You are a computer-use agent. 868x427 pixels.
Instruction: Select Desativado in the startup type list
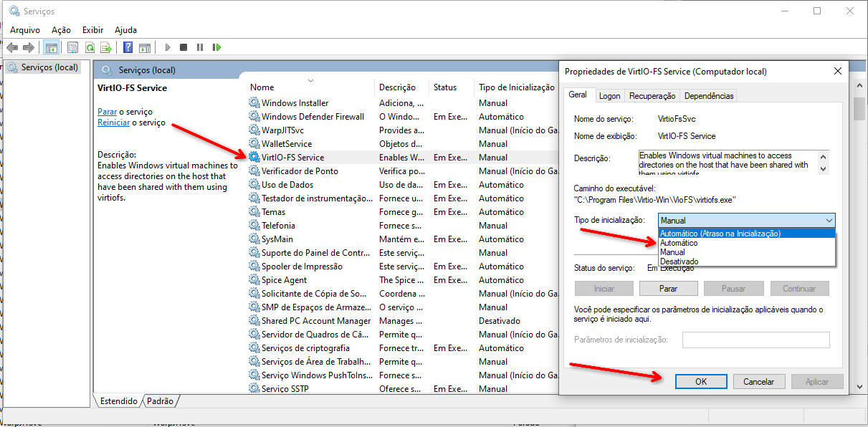coord(679,262)
